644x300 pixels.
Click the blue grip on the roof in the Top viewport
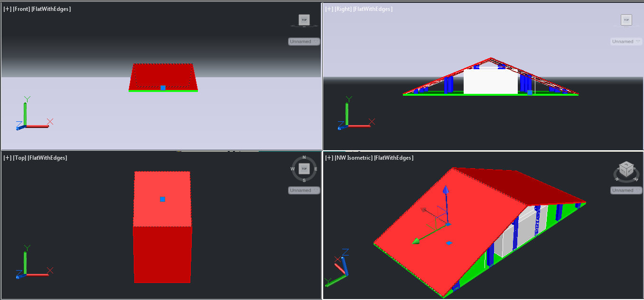(162, 200)
